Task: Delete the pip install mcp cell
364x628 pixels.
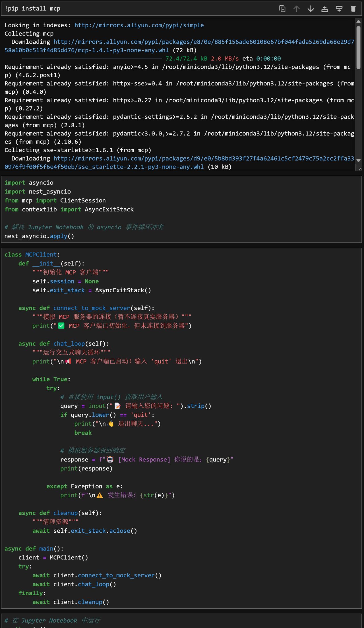Action: (x=353, y=9)
